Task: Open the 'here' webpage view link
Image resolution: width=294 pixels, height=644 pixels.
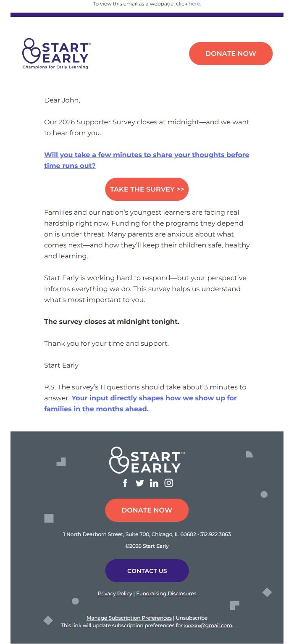Action: pyautogui.click(x=194, y=3)
